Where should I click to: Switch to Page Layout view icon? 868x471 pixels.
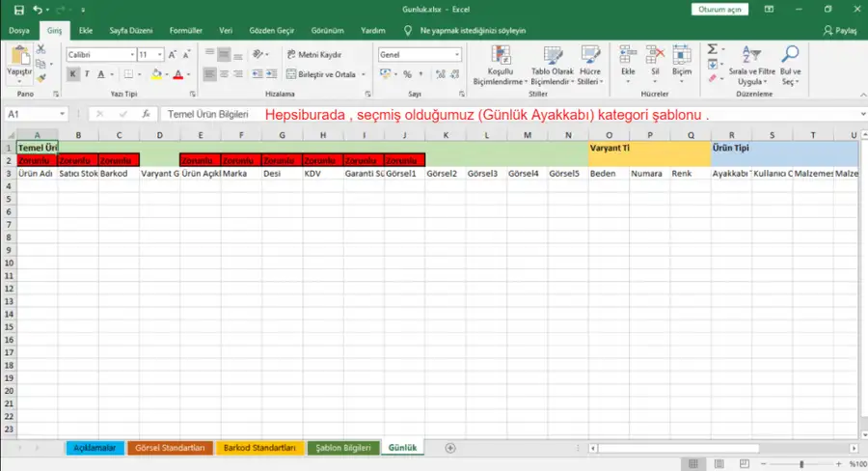(719, 464)
